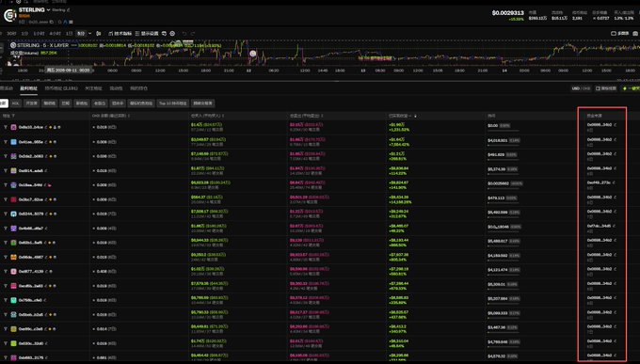This screenshot has height=364, width=640.
Task: Open the my positions tab
Action: (138, 88)
